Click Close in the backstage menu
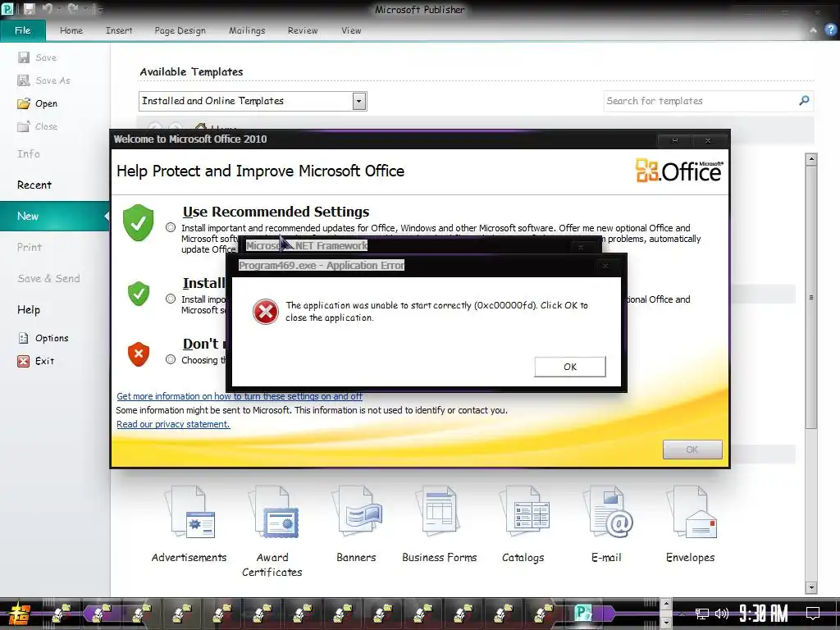Image resolution: width=840 pixels, height=630 pixels. pyautogui.click(x=38, y=126)
